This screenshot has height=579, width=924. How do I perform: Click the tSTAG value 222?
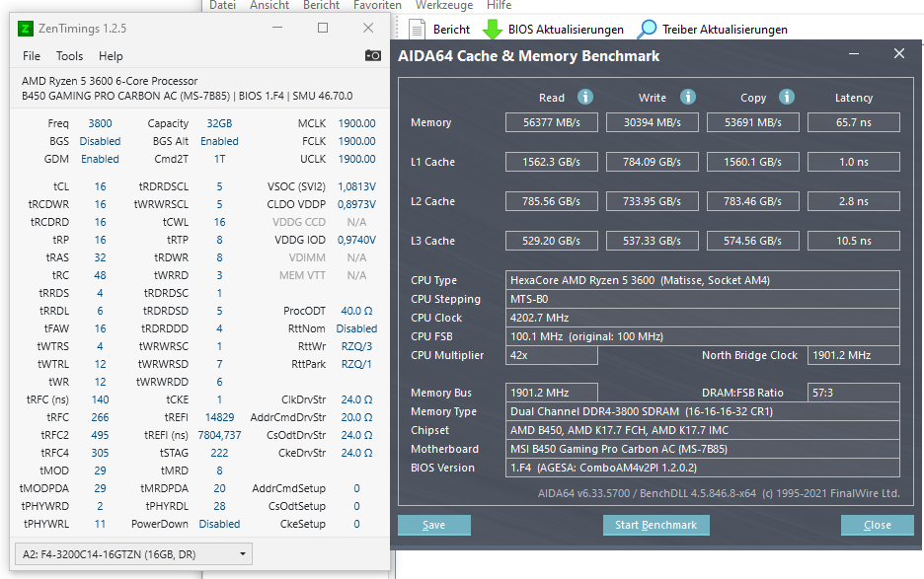click(x=219, y=453)
